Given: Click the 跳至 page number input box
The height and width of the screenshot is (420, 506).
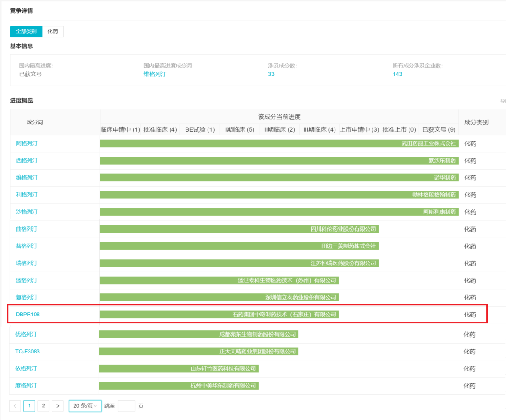Looking at the screenshot, I should click(x=126, y=406).
